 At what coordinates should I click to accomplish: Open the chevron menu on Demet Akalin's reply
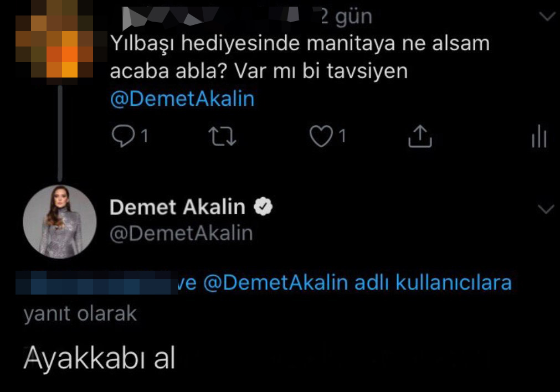coord(546,209)
